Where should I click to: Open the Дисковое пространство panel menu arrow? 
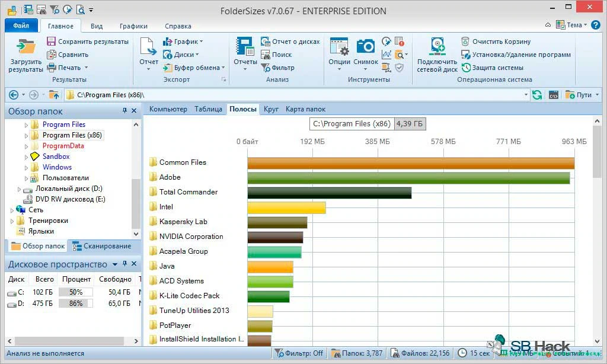115,264
